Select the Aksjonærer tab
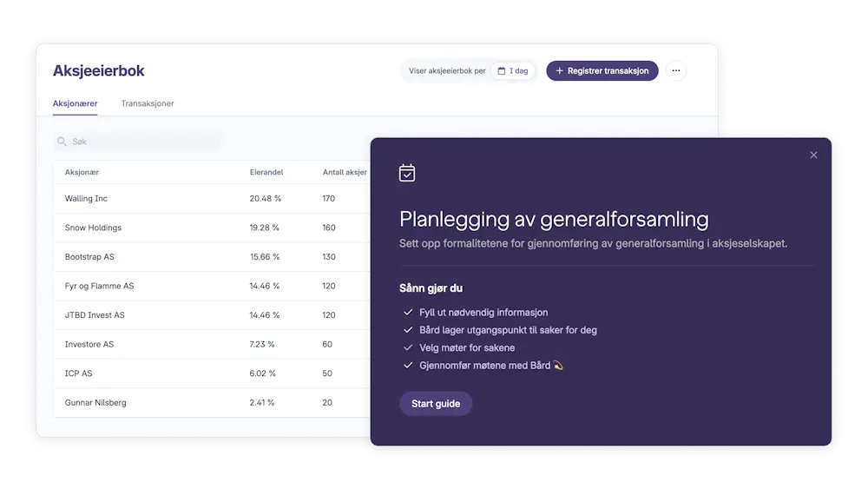The width and height of the screenshot is (868, 489). [75, 103]
